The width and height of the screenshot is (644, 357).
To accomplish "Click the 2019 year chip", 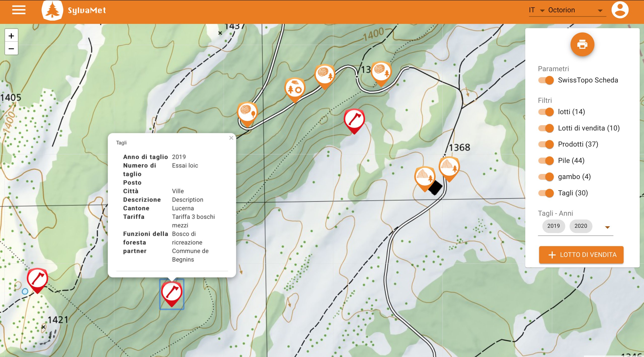I will tap(553, 226).
